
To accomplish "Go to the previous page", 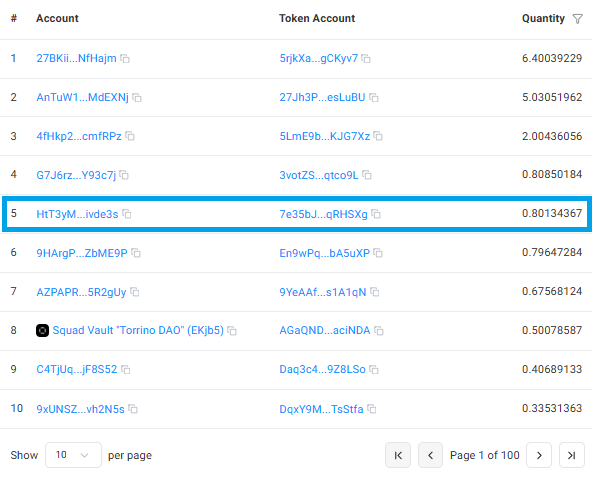I will [x=430, y=455].
